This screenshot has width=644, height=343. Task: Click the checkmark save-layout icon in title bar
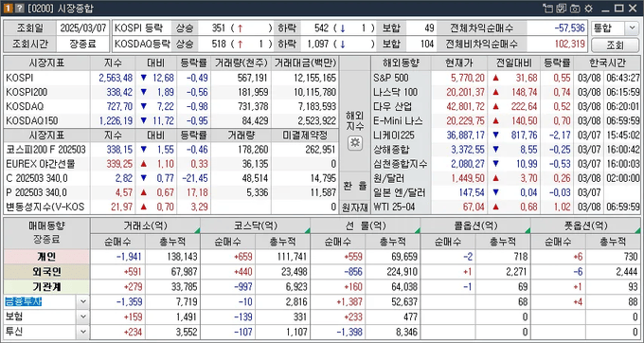(562, 9)
